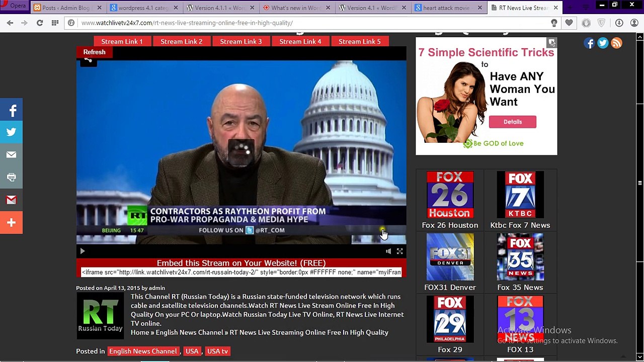Open the USA tv category tag

tap(217, 351)
